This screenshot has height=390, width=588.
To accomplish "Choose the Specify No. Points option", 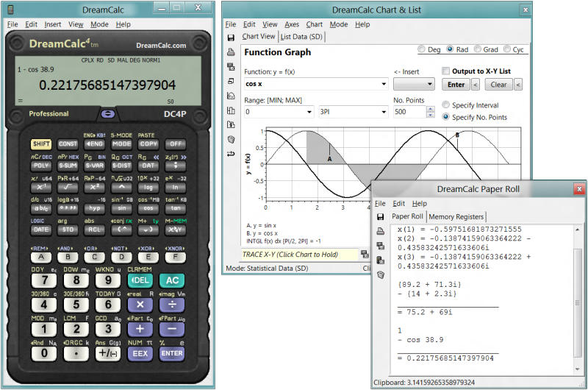I will pos(445,117).
